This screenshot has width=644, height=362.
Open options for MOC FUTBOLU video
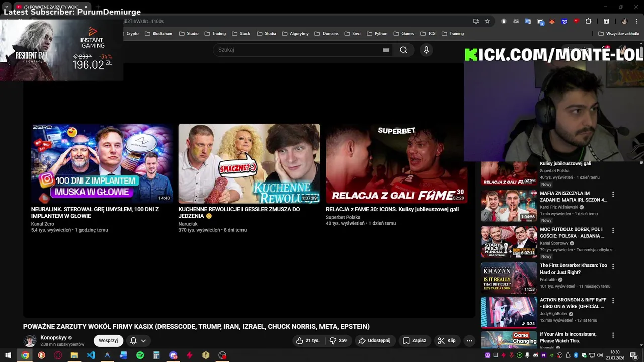point(613,230)
